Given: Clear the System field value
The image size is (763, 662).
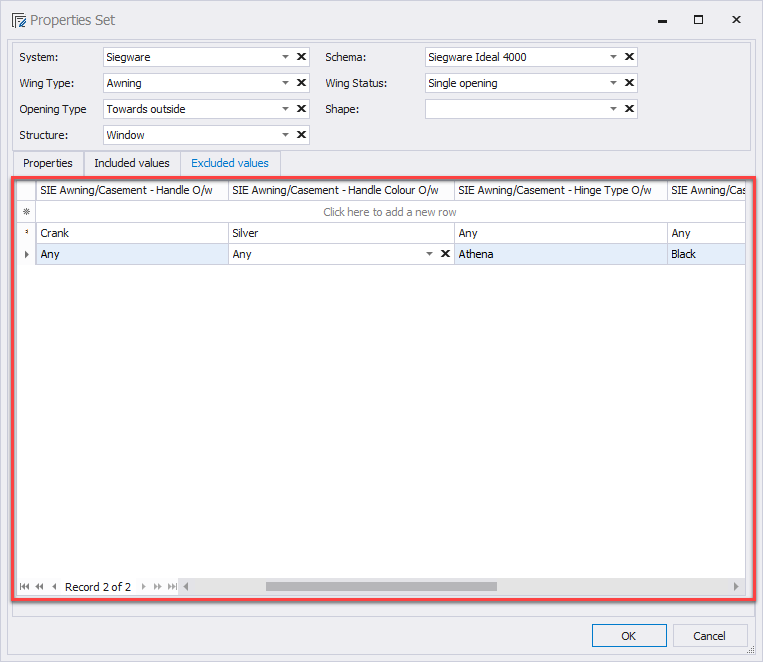Looking at the screenshot, I should pyautogui.click(x=301, y=57).
